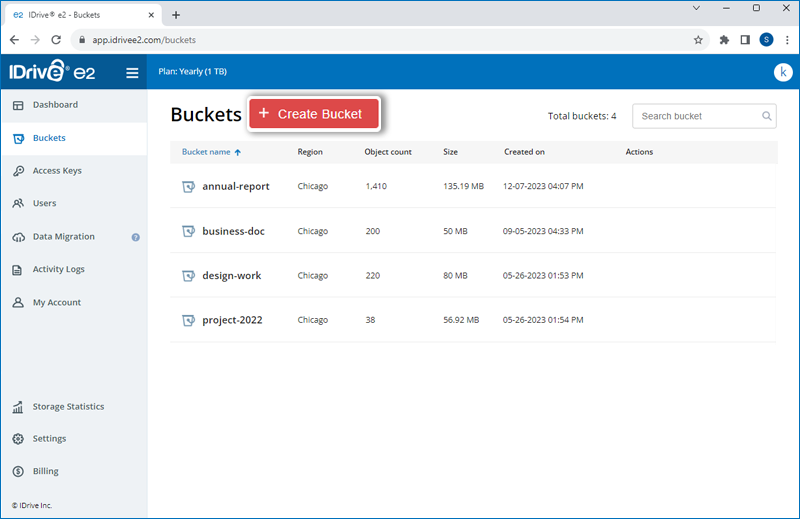Image resolution: width=800 pixels, height=519 pixels.
Task: Click the Data Migration help question icon
Action: tap(136, 237)
